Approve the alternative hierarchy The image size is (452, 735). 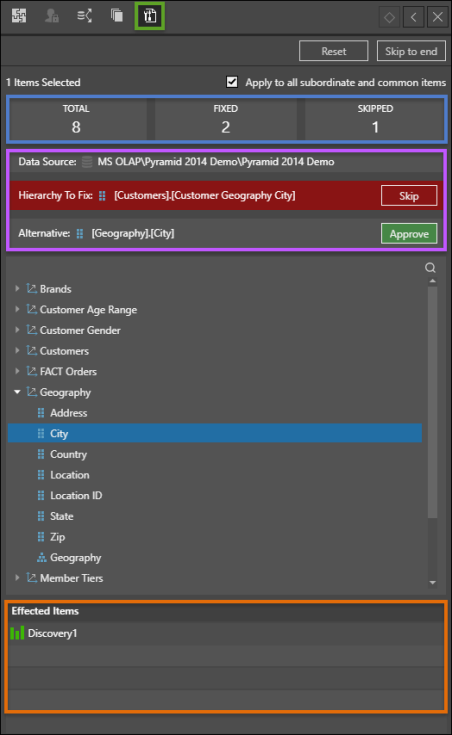point(409,233)
